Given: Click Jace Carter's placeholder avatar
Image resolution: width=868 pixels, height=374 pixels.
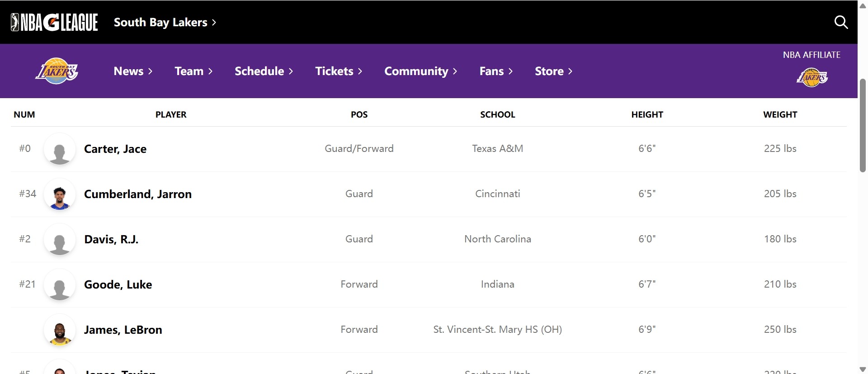Looking at the screenshot, I should pos(60,149).
